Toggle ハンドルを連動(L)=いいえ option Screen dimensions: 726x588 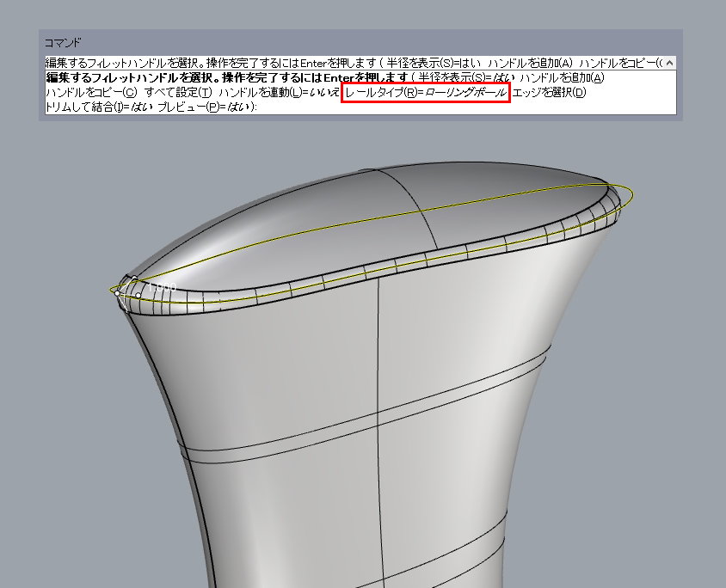click(279, 93)
